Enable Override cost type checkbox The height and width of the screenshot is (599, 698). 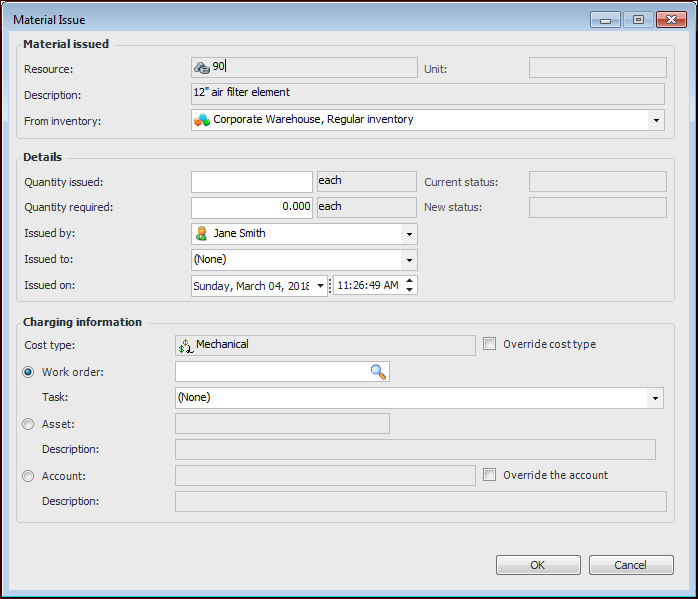(489, 344)
